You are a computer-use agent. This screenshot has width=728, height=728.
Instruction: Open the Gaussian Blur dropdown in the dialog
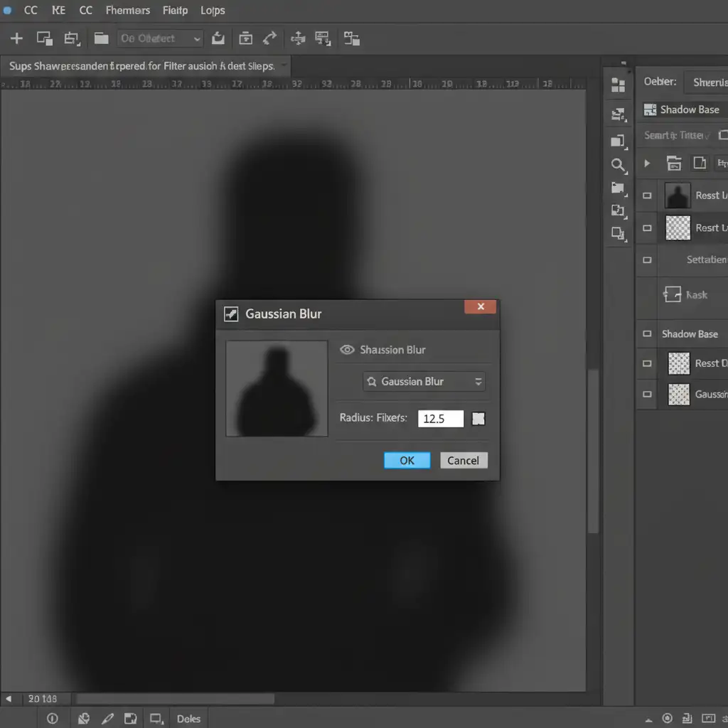coord(424,382)
